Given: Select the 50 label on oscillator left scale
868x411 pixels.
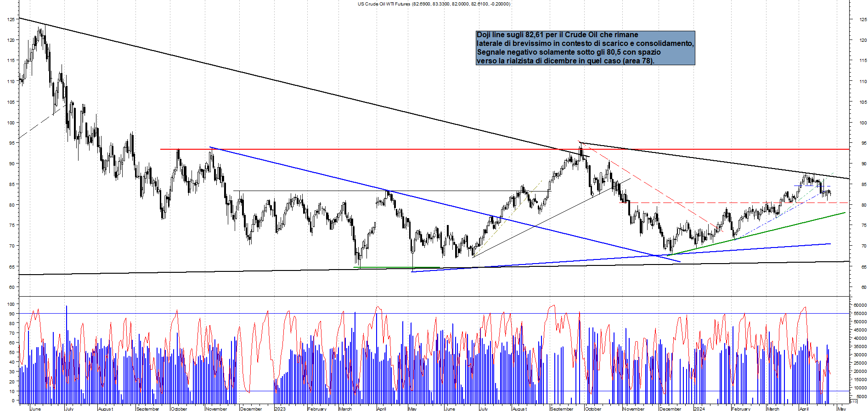Looking at the screenshot, I should (12, 353).
